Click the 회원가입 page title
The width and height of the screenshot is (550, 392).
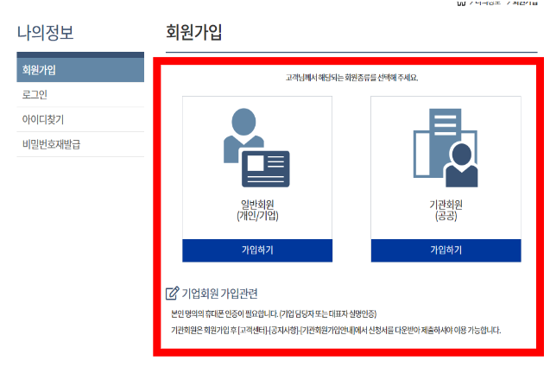coord(194,32)
